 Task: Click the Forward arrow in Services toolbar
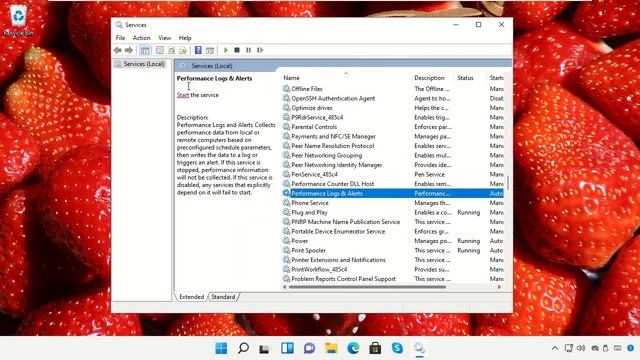pyautogui.click(x=129, y=50)
